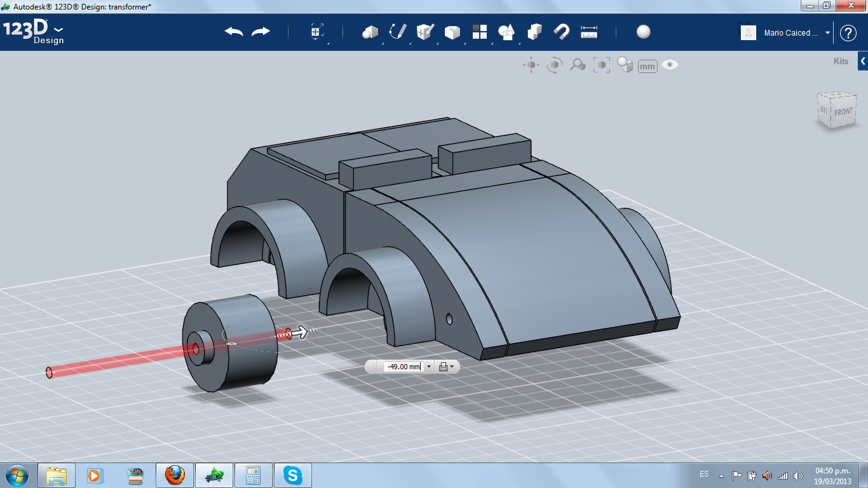868x488 pixels.
Task: Expand the Mario Caiced account dropdown
Action: coord(827,33)
